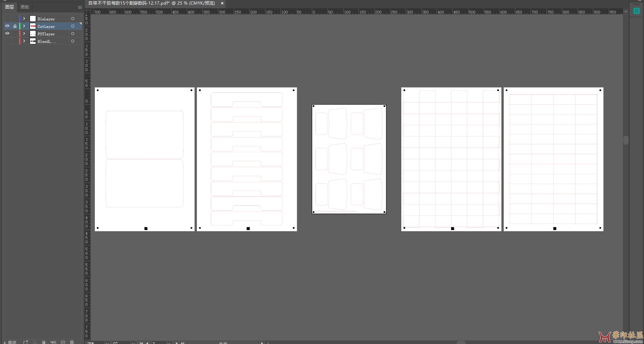Open the Layers panel hamburger menu
Viewport: 644px width, 344px height.
[80, 7]
